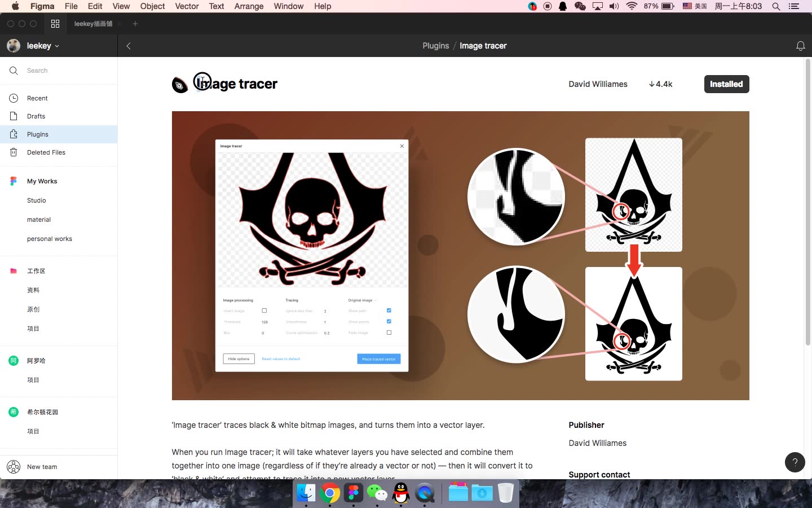Open Figma from the Dock
The width and height of the screenshot is (812, 508).
coord(354,493)
